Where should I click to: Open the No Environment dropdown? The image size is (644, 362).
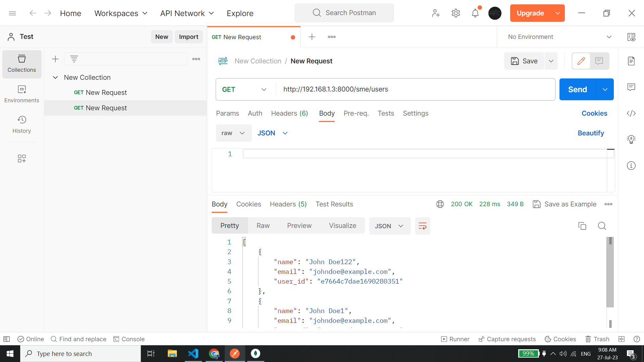[559, 37]
